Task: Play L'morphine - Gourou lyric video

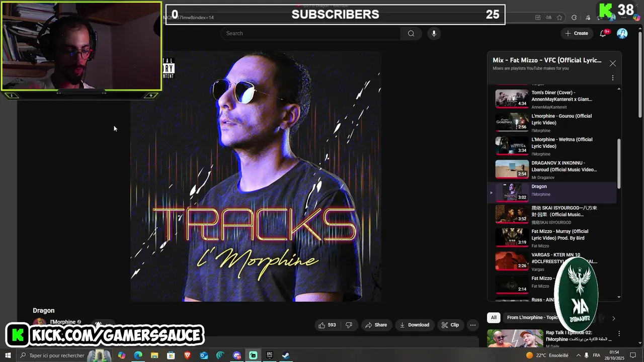Action: pos(552,123)
